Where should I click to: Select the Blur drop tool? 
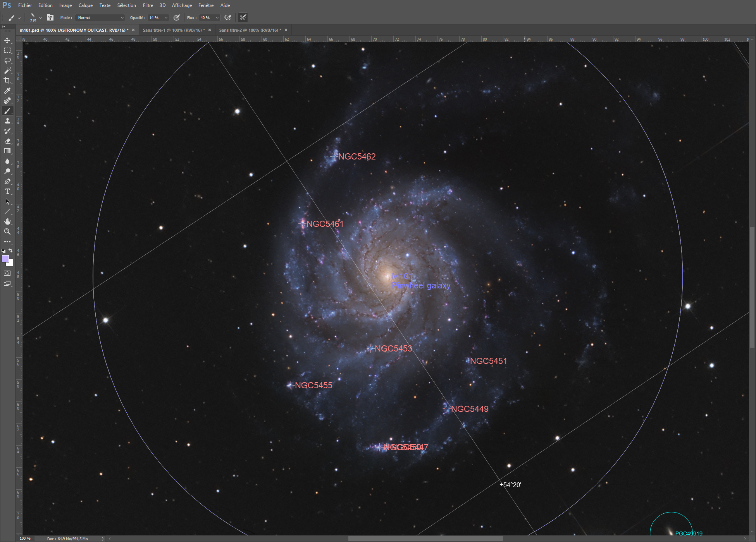coord(7,161)
